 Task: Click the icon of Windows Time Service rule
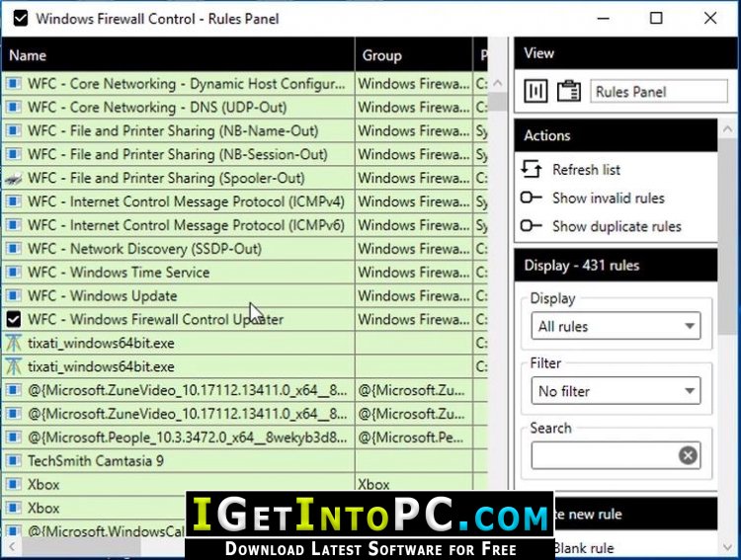pos(13,273)
